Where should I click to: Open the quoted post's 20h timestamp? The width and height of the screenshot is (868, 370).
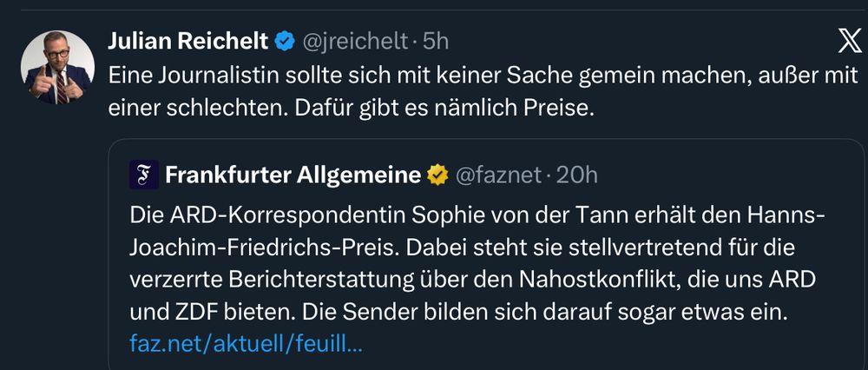[x=576, y=175]
